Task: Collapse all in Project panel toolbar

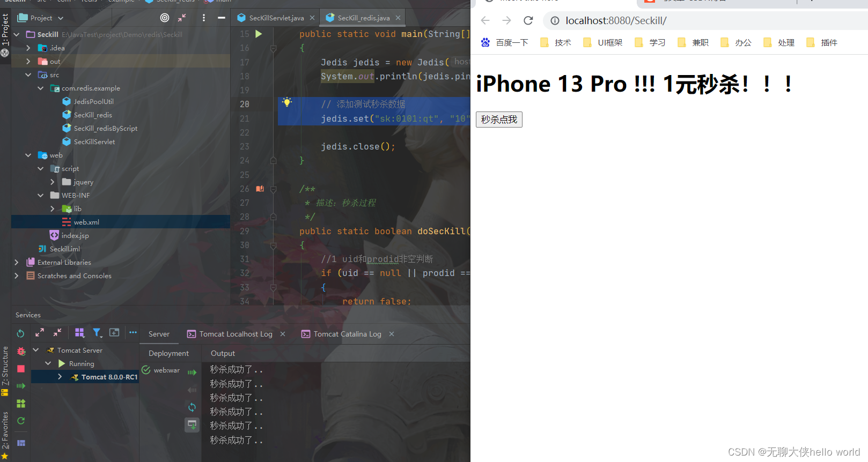Action: (182, 18)
